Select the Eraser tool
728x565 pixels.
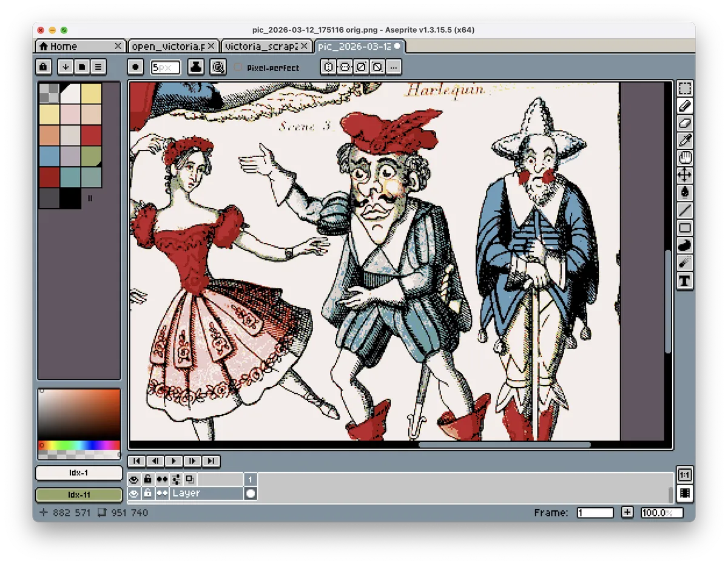684,123
